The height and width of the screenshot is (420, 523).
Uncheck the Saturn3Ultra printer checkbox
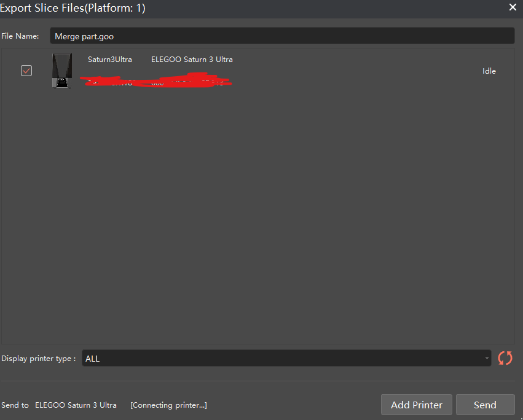point(26,71)
